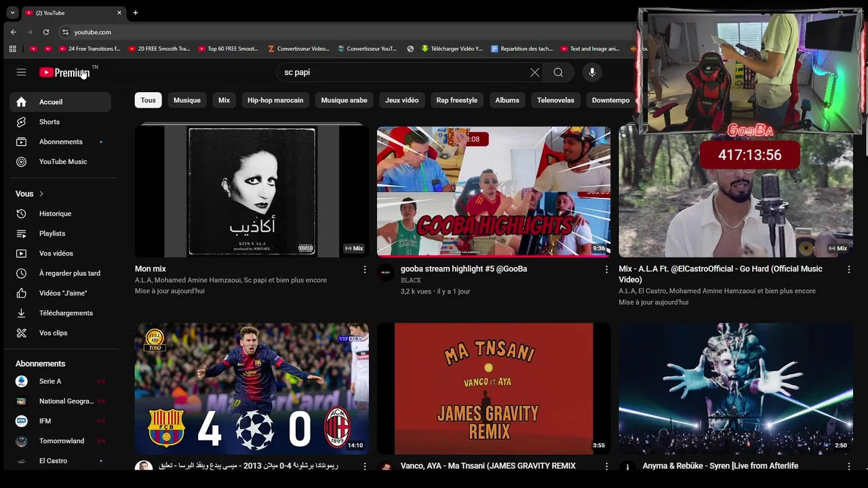Open Vos vidéos in the sidebar
The width and height of the screenshot is (868, 488).
coord(60,253)
